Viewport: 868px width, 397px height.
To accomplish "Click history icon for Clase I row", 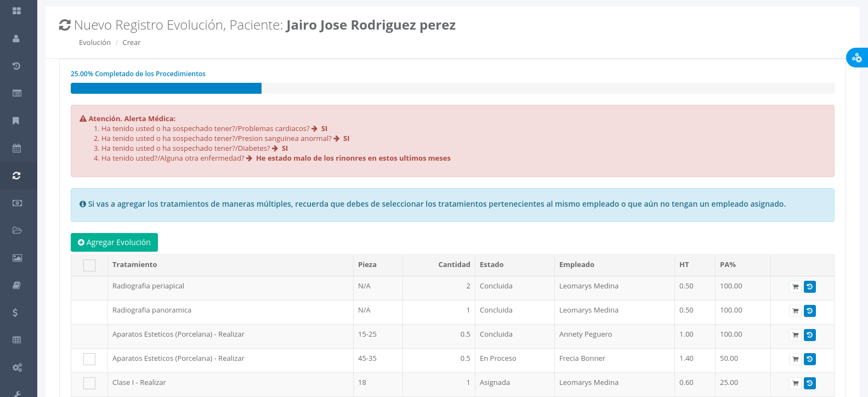I will pos(810,383).
